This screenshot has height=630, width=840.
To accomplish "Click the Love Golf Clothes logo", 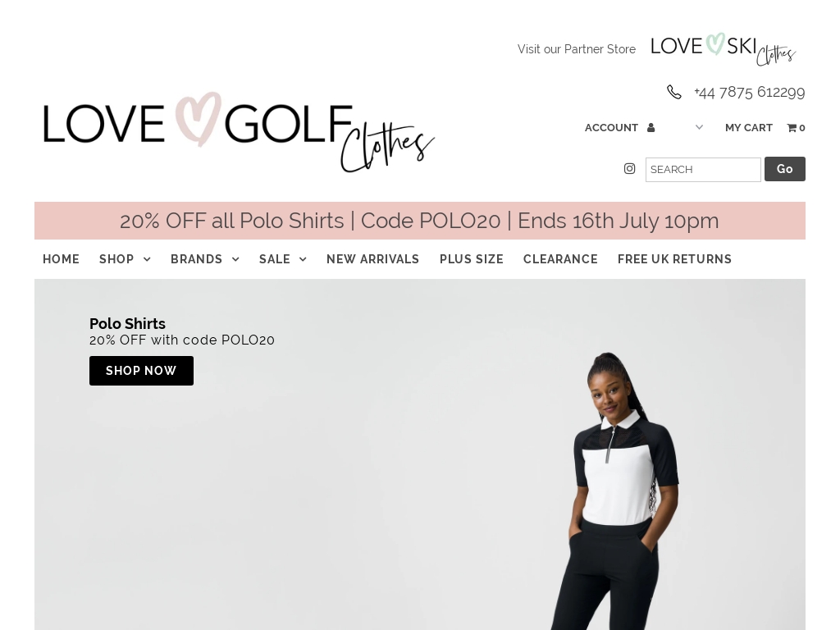I will coord(239,132).
